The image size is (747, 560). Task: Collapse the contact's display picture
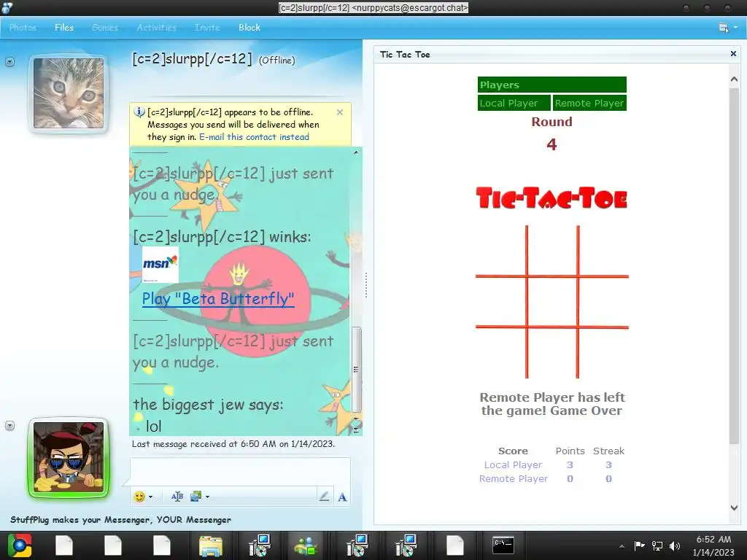click(x=9, y=61)
